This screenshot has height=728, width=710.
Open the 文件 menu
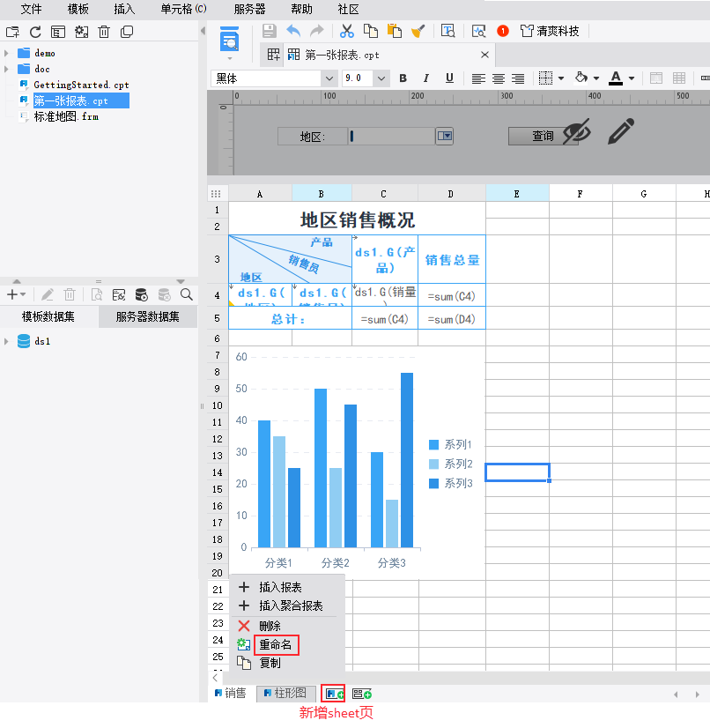32,10
